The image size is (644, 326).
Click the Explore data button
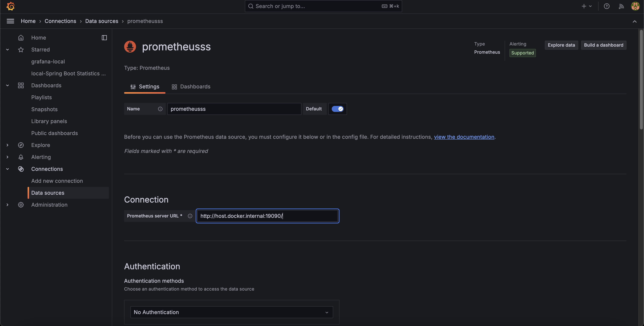[561, 45]
